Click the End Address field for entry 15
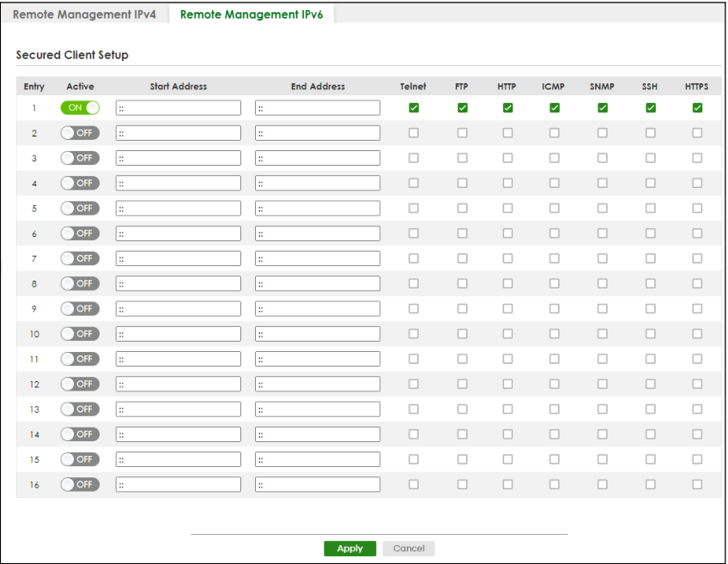This screenshot has width=728, height=564. click(x=318, y=459)
